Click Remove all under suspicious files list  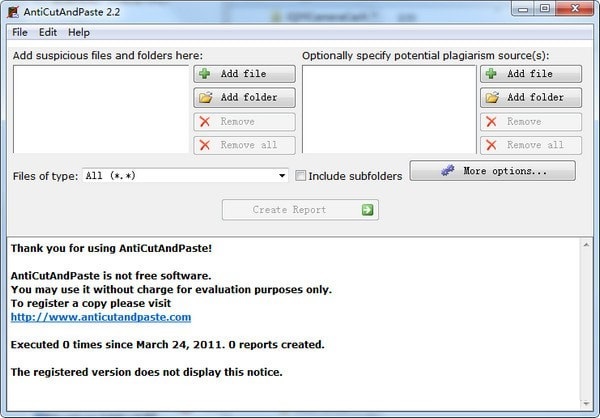(x=245, y=145)
